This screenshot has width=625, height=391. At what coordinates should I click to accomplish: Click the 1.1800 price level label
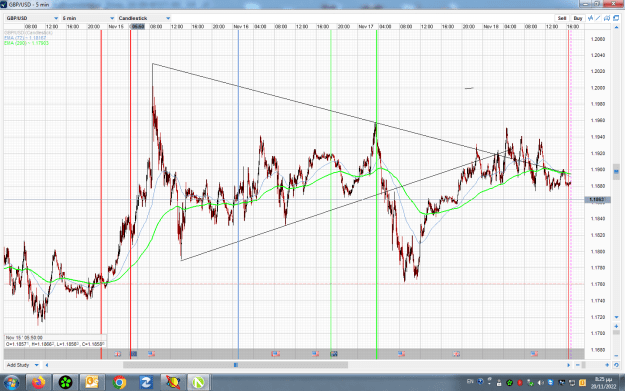point(598,251)
